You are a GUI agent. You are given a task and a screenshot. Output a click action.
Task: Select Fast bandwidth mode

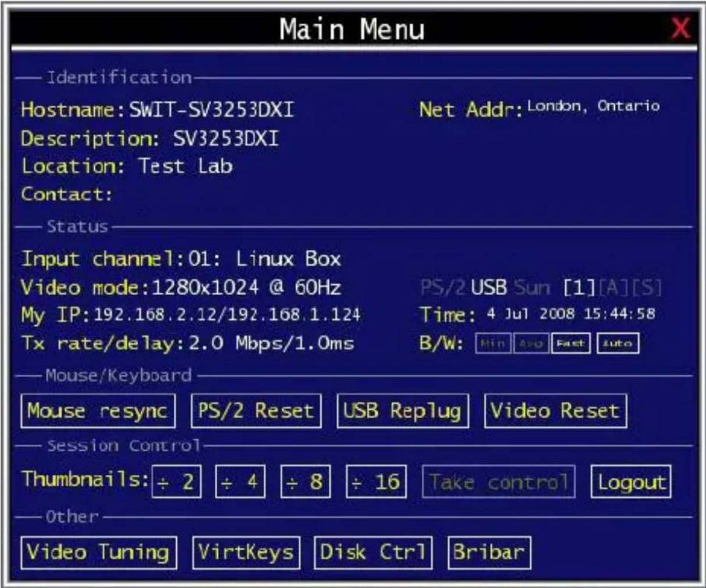[571, 343]
